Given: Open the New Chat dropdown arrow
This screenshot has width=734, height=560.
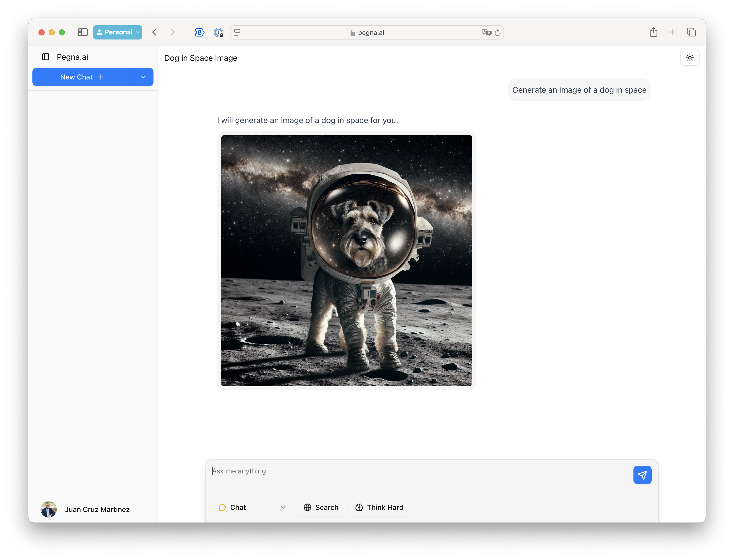Looking at the screenshot, I should pos(143,77).
